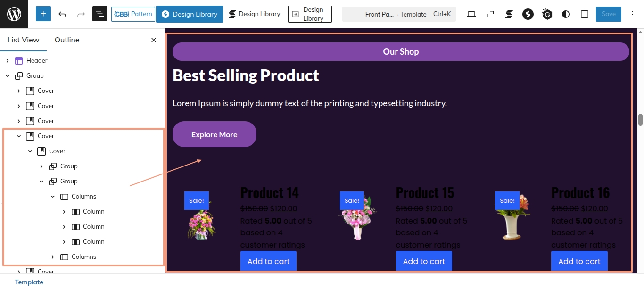Click the Front Page Template command field
The width and height of the screenshot is (644, 290).
click(399, 14)
